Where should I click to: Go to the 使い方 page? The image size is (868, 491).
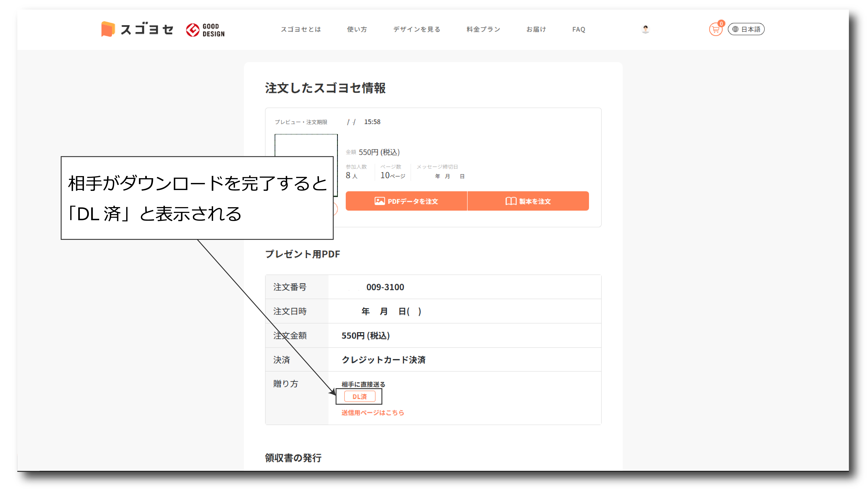[357, 29]
